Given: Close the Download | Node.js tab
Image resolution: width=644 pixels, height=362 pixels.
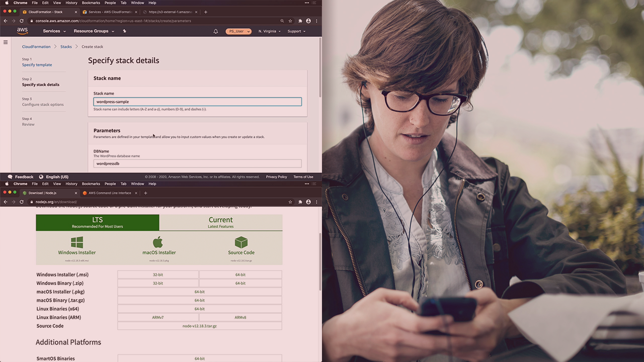Looking at the screenshot, I should coord(76,193).
